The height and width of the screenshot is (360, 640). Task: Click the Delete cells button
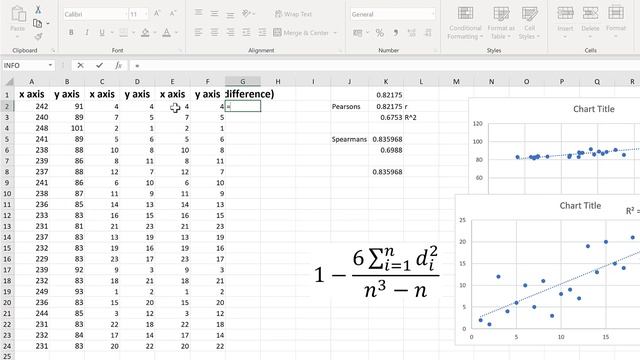590,22
